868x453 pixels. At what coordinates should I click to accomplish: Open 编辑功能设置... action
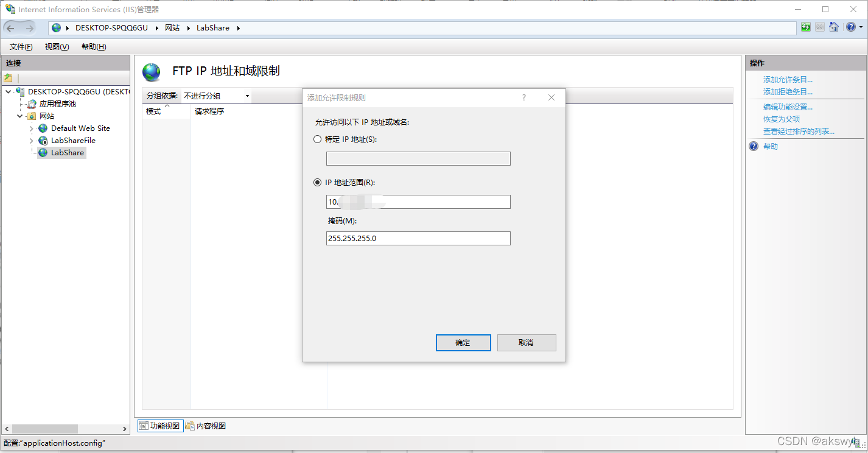pos(788,107)
